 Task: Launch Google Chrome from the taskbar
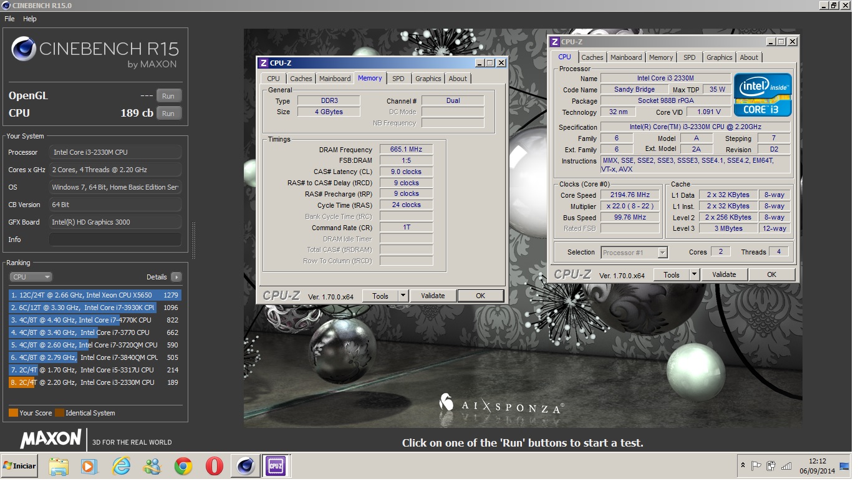tap(183, 466)
